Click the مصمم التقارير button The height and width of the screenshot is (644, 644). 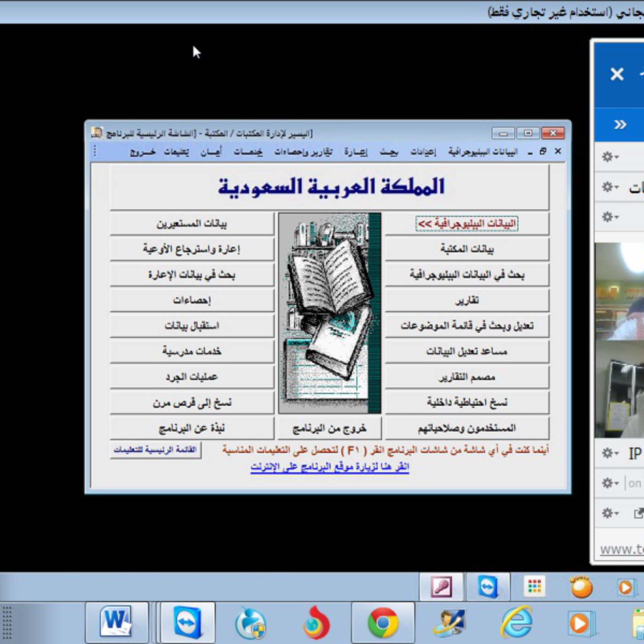click(x=466, y=377)
